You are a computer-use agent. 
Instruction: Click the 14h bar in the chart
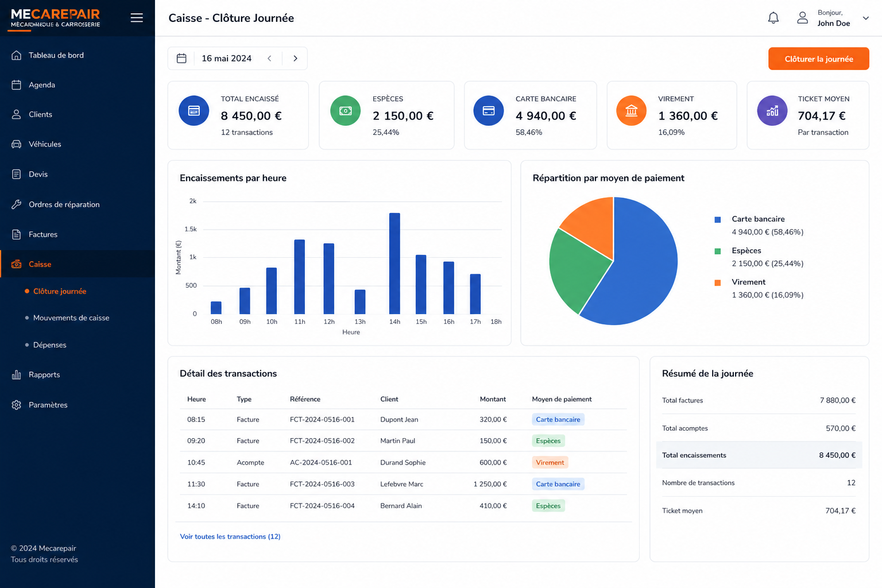[x=394, y=264]
